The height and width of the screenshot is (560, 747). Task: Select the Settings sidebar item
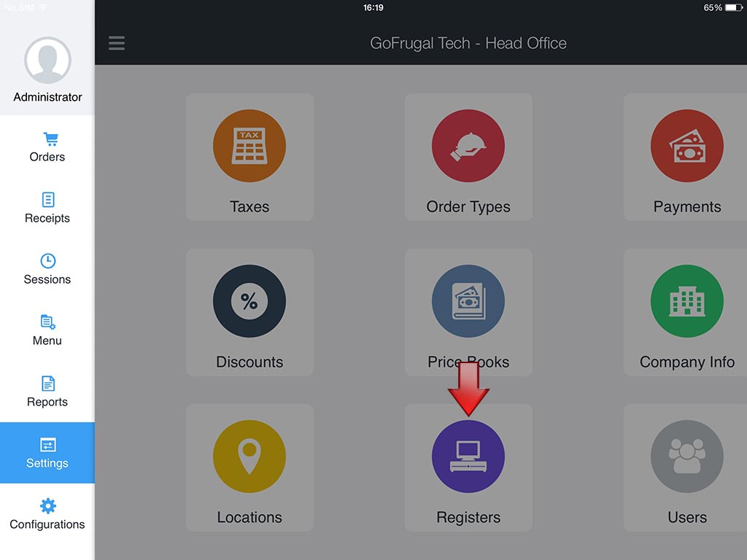coord(47,453)
